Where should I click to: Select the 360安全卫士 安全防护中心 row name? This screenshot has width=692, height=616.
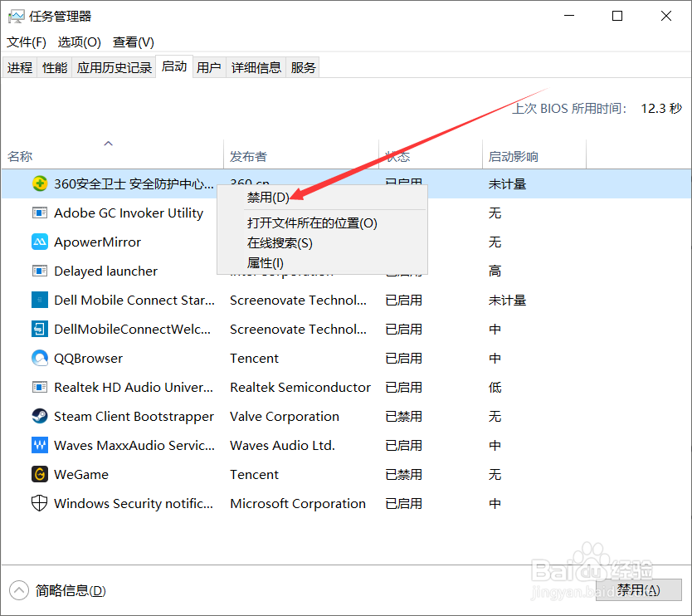coord(134,183)
